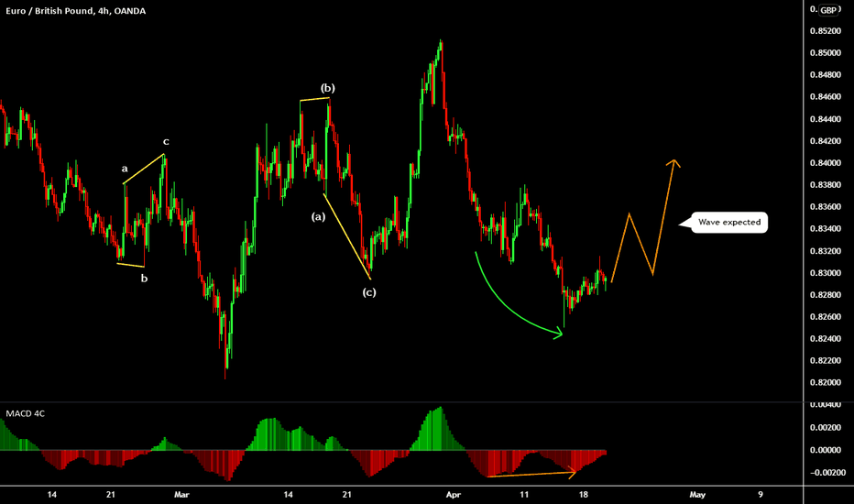Viewport: 854px width, 504px height.
Task: Click the '11' date label on time axis
Action: coord(524,495)
